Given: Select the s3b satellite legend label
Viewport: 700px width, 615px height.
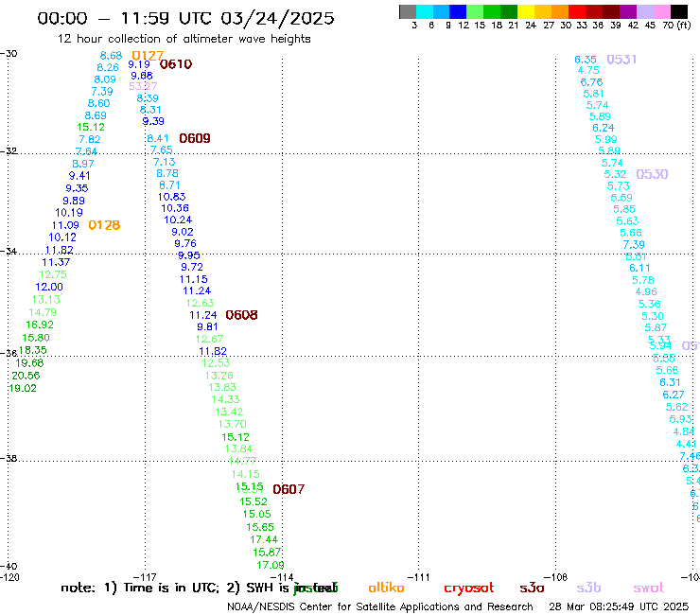Looking at the screenshot, I should point(588,588).
